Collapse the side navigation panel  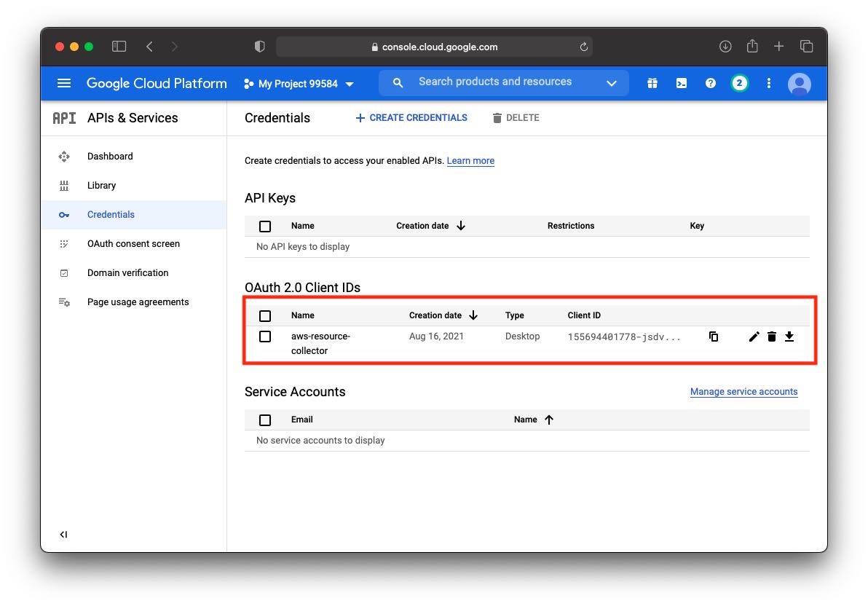[x=63, y=535]
